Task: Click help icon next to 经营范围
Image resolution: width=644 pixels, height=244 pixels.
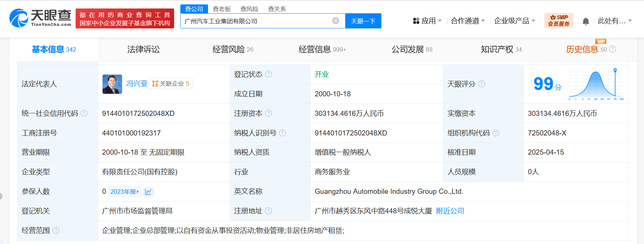Action: (x=56, y=230)
